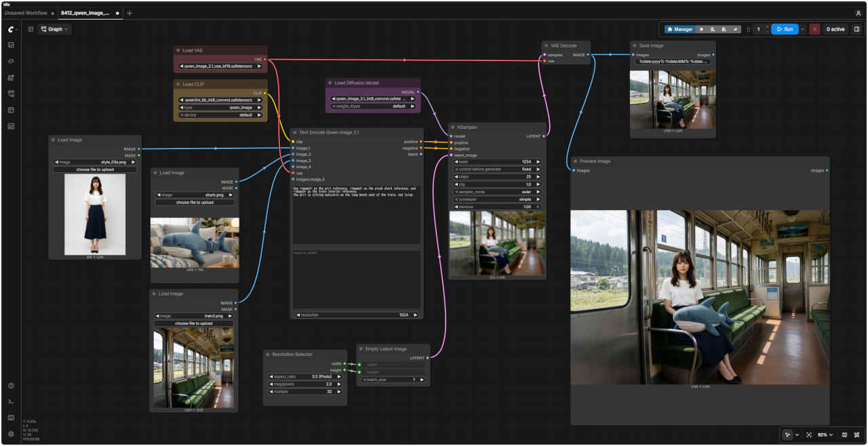Toggle the minimap icon

[844, 434]
